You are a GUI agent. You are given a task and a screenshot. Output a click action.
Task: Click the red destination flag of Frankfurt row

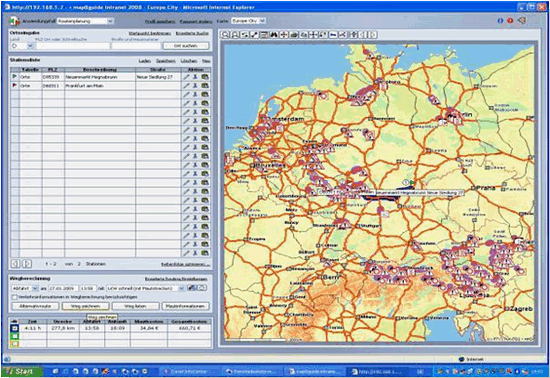point(14,85)
